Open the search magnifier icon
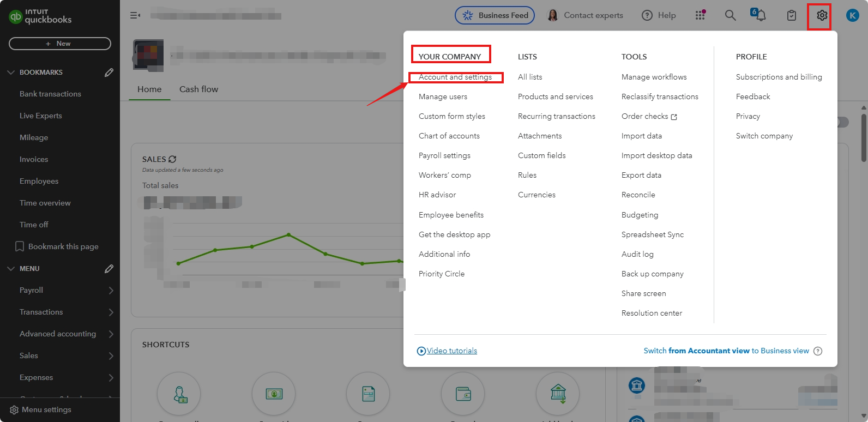Screen dimensions: 868x422 tap(730, 15)
